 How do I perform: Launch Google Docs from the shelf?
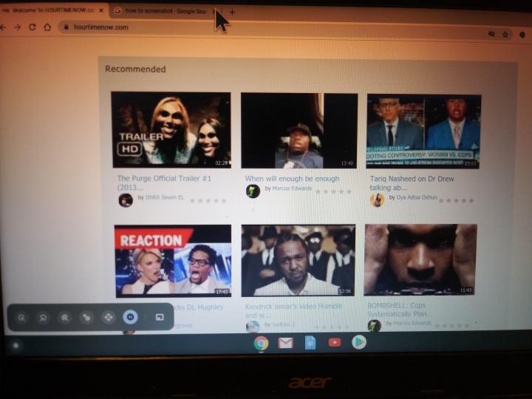(x=310, y=343)
